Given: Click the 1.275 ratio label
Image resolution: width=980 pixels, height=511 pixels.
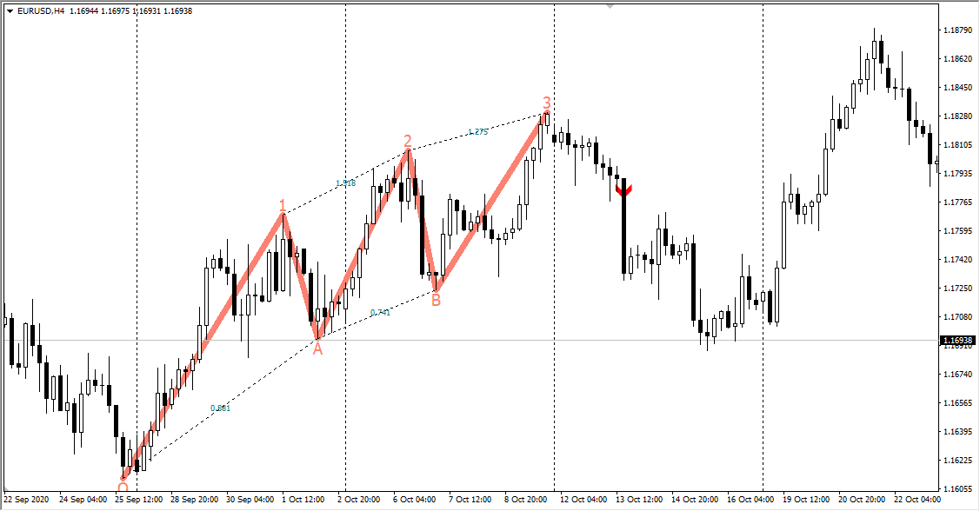Looking at the screenshot, I should tap(478, 132).
